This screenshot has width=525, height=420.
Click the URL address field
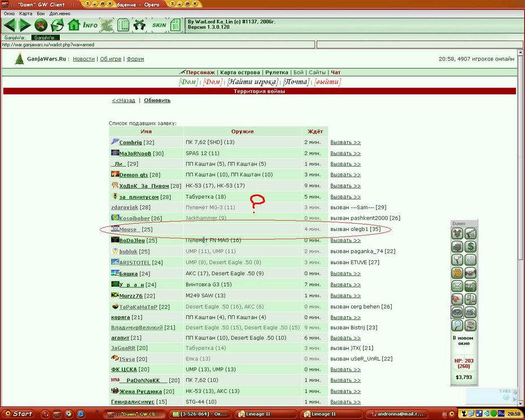158,45
